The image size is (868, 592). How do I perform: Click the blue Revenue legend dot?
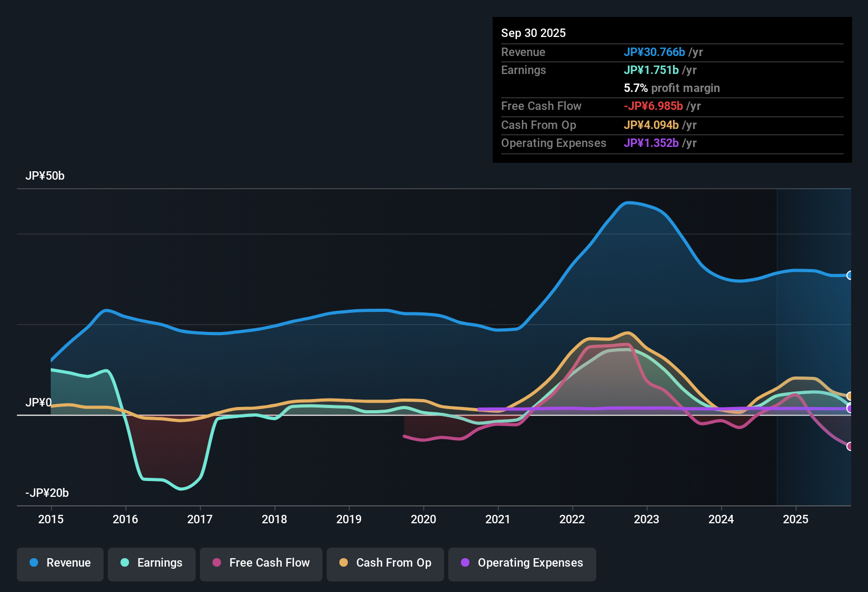(x=34, y=563)
